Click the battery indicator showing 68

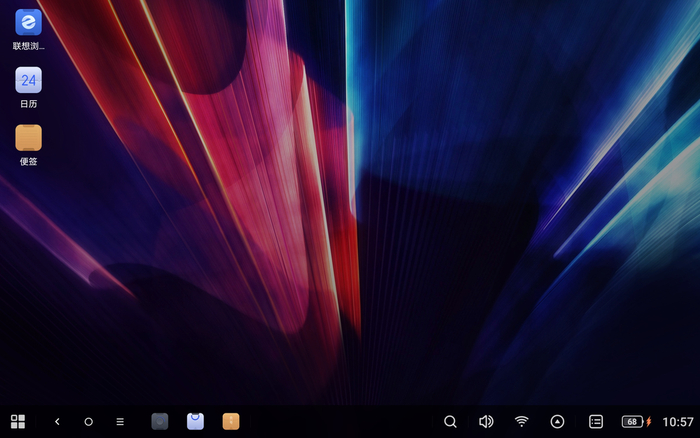(635, 422)
